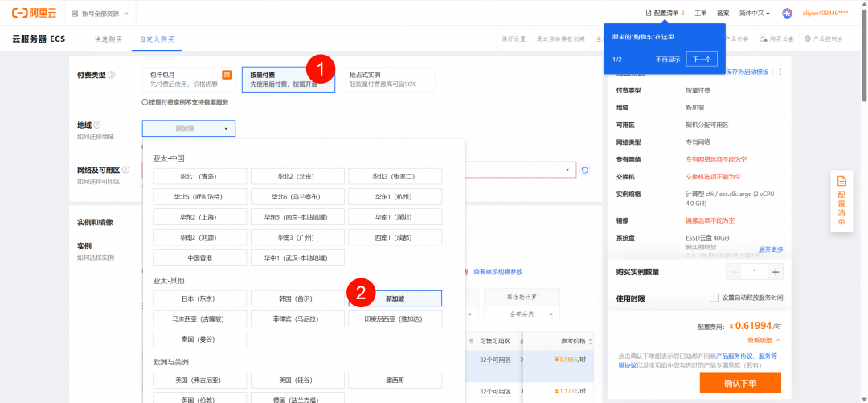
Task: Collapse the 地域 新加坡 dropdown
Action: pos(189,128)
